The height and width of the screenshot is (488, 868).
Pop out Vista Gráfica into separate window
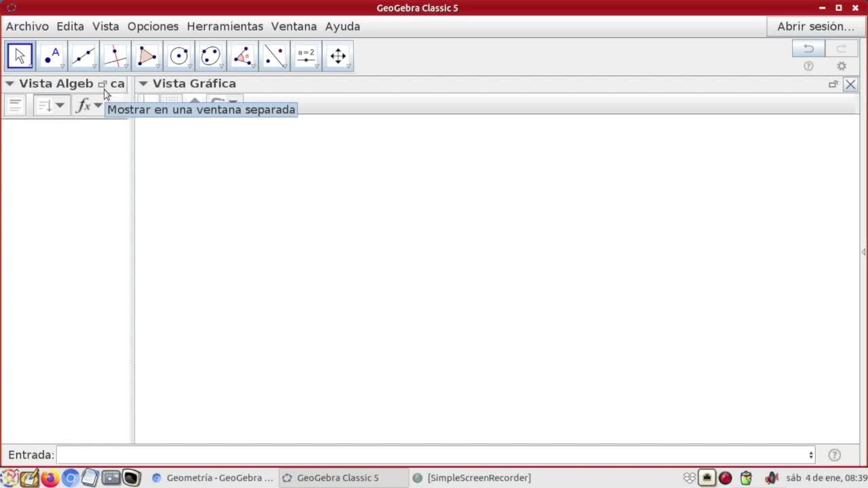pos(833,84)
